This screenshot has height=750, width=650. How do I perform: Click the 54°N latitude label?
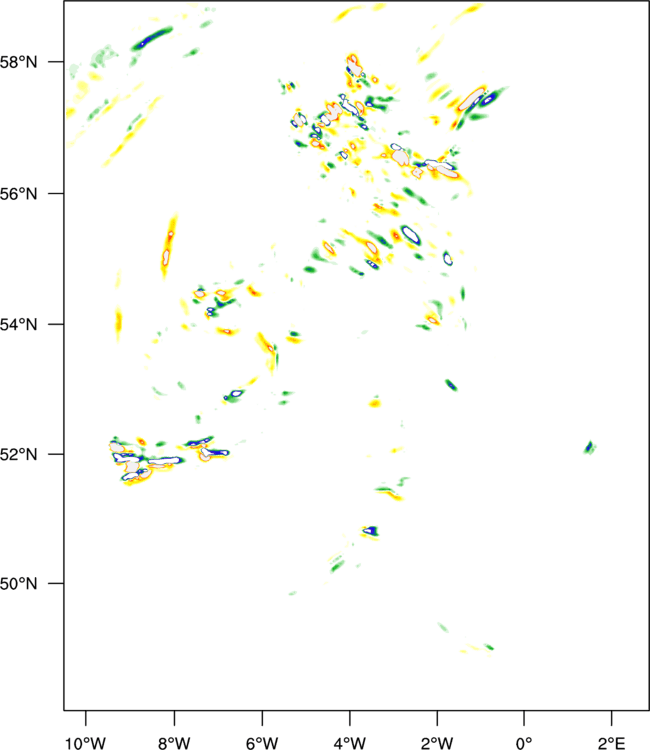coord(18,325)
